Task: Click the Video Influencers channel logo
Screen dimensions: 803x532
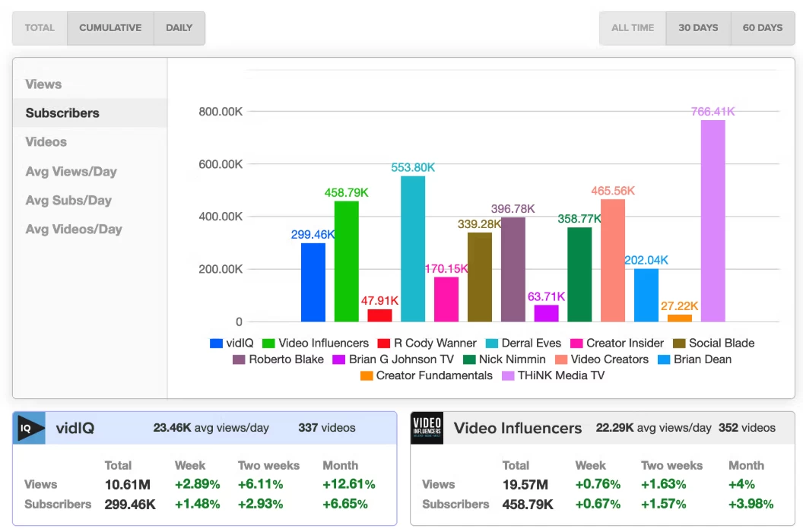Action: [x=427, y=428]
